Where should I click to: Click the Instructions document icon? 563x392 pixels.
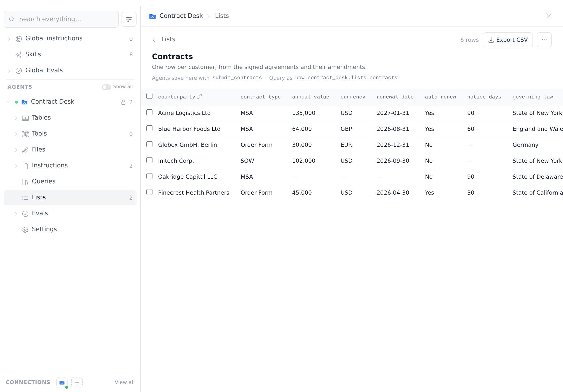coord(25,166)
